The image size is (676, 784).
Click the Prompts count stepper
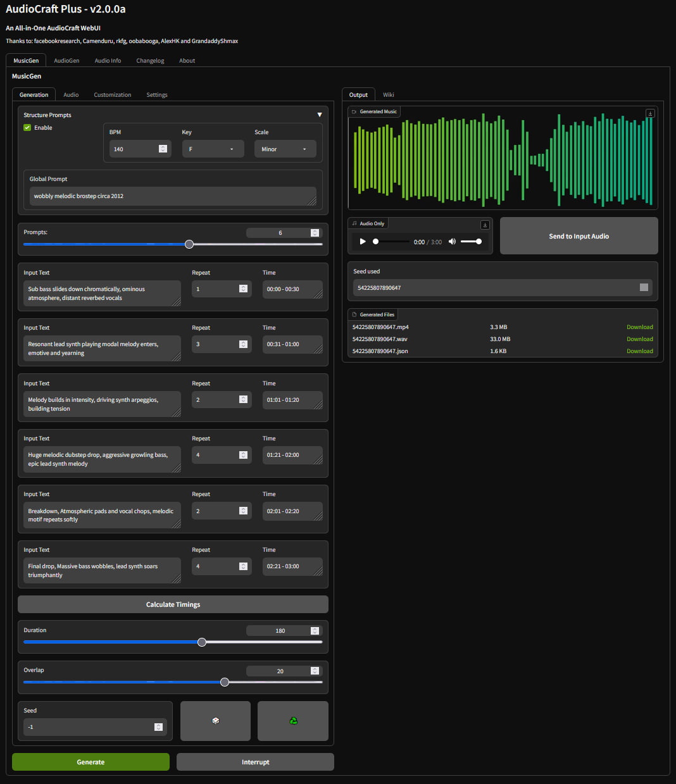pos(315,233)
